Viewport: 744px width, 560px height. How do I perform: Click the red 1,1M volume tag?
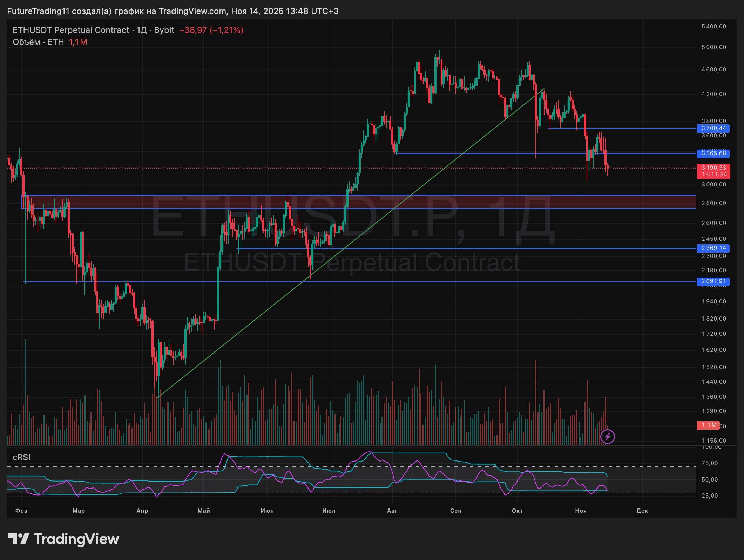[709, 425]
